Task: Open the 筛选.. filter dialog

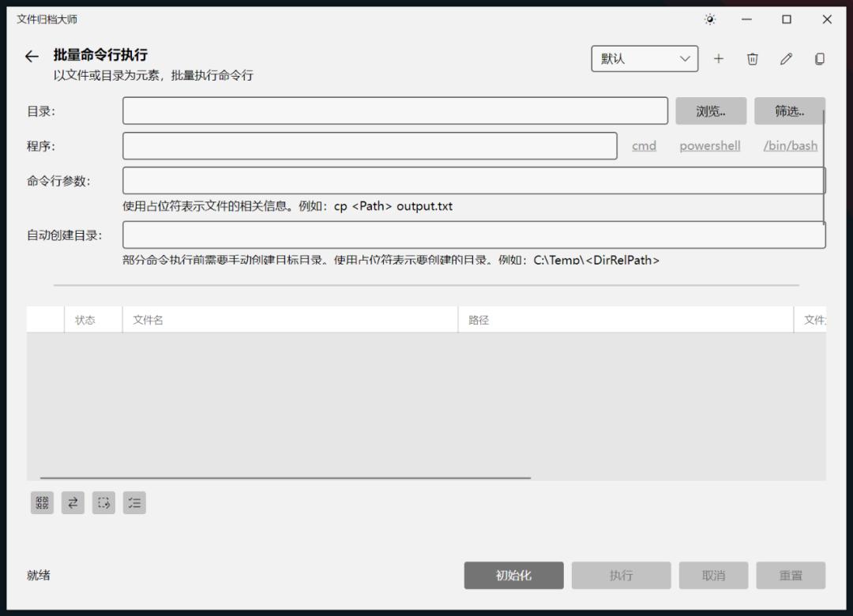Action: click(790, 111)
